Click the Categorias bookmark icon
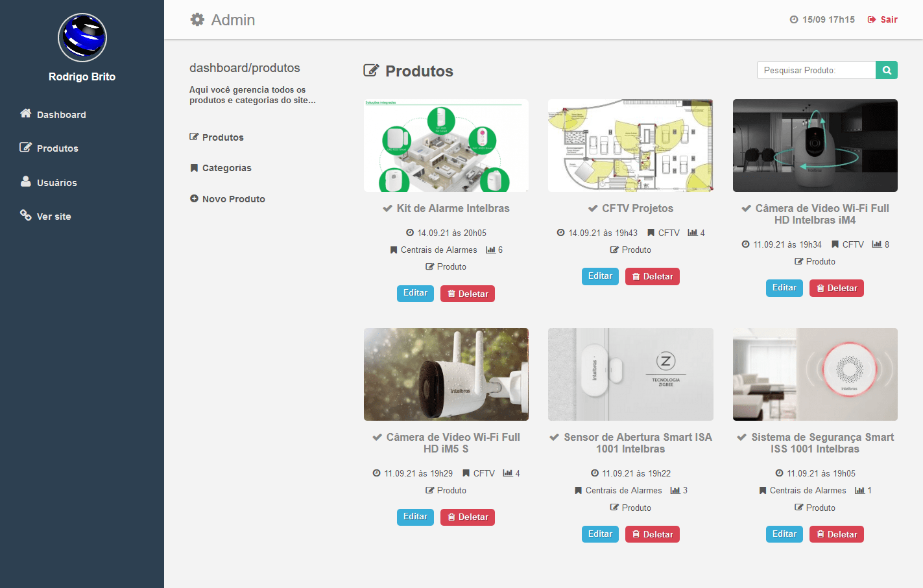 point(194,168)
